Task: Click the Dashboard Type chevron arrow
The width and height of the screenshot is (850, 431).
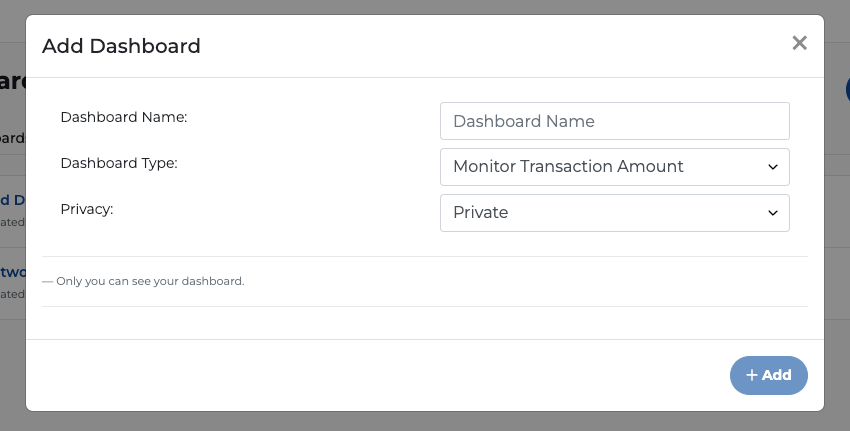Action: pyautogui.click(x=772, y=167)
